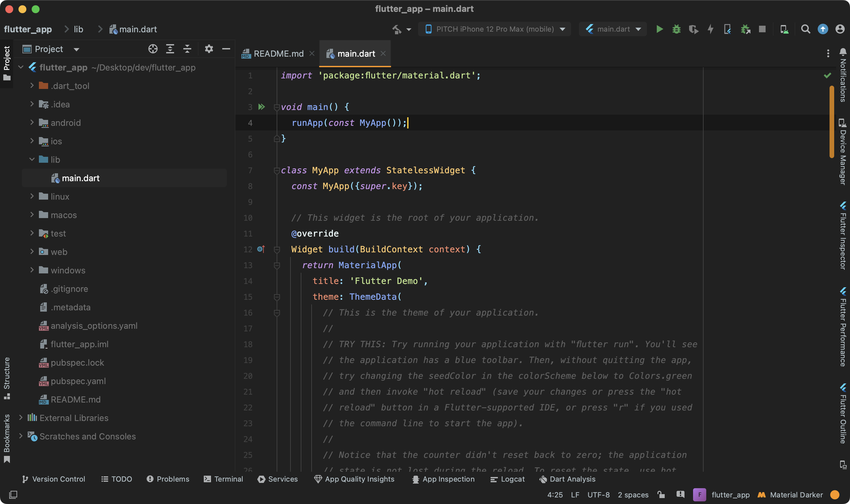This screenshot has width=850, height=504.
Task: Open Search Everywhere magnifier icon
Action: [x=805, y=29]
